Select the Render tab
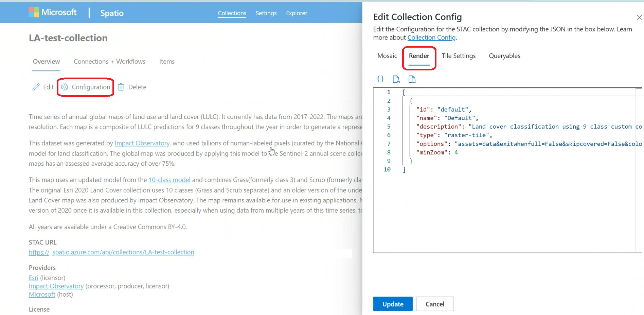 tap(419, 56)
